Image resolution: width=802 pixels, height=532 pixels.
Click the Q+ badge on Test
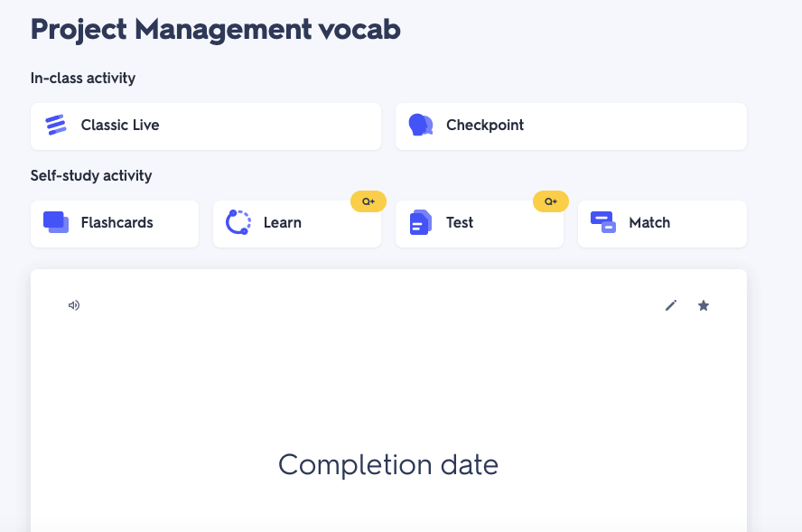tap(551, 201)
